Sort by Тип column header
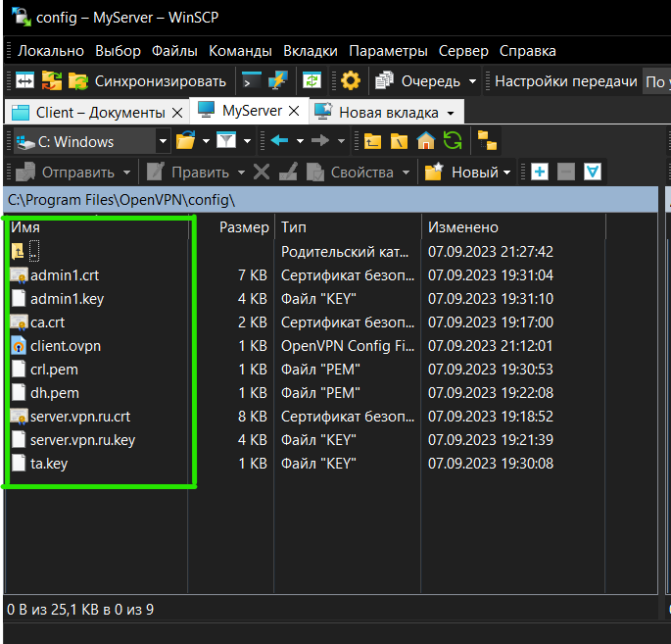 293,227
